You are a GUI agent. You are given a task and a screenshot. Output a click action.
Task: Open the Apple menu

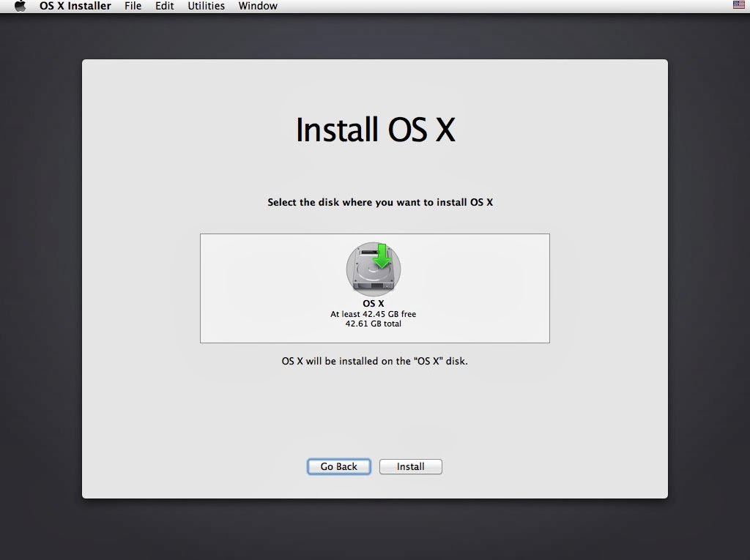pos(20,6)
